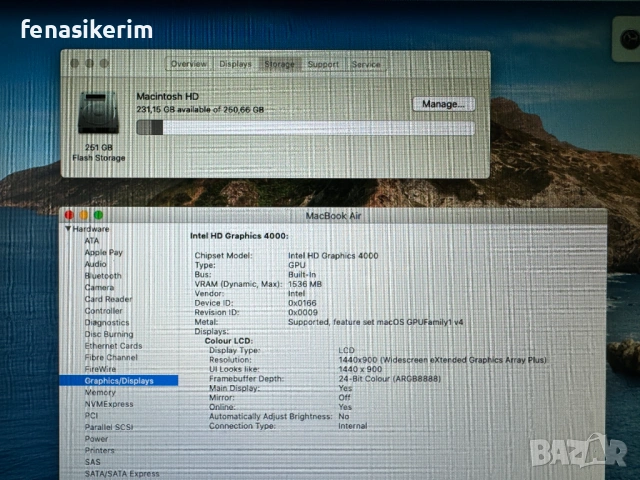This screenshot has width=640, height=480.
Task: Select Power in the sidebar
Action: point(96,439)
